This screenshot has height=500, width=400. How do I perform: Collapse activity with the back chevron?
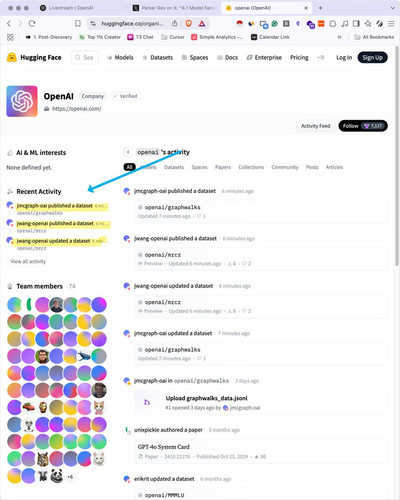pyautogui.click(x=128, y=152)
